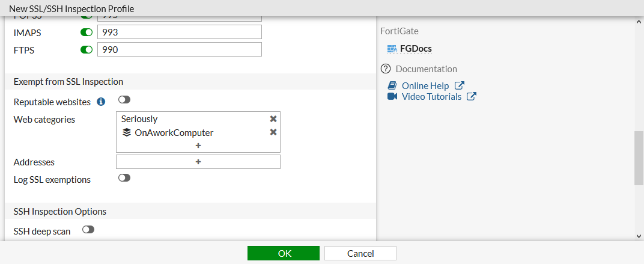Remove OnAworkComputer from the web categories
The image size is (644, 264).
pos(273,132)
